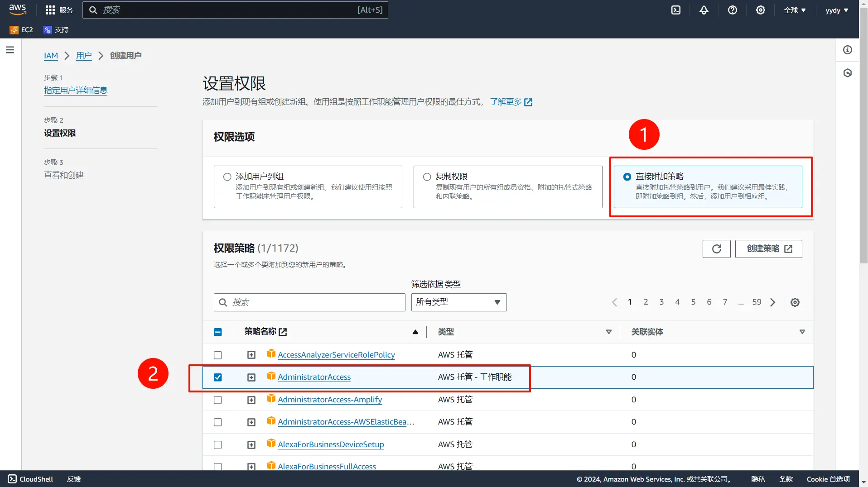Select the 复制权限 radio option
Screen dimensions: 868x487
[x=427, y=177]
